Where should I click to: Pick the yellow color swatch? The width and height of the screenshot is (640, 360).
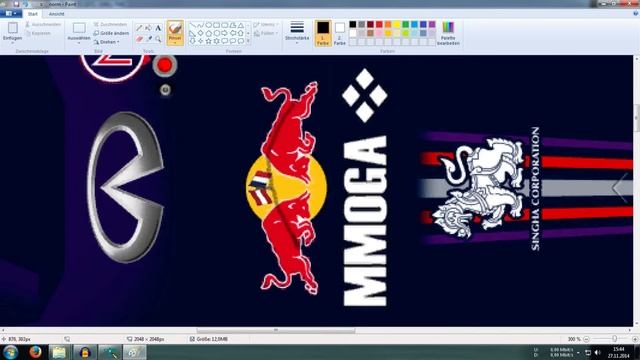point(397,24)
